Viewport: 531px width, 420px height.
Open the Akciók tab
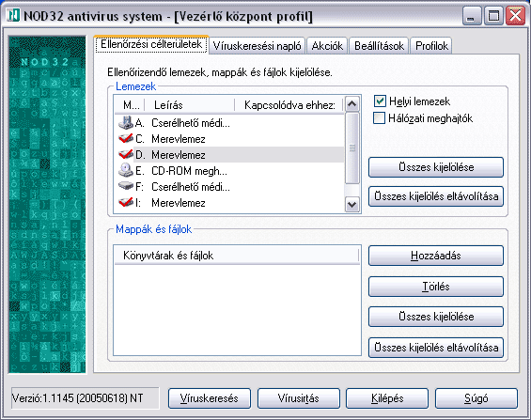coord(327,46)
